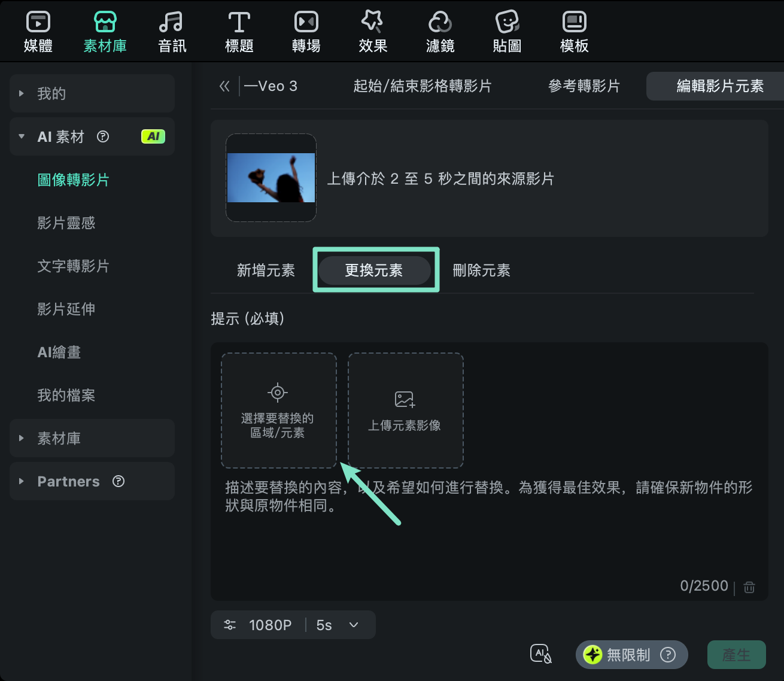Select 文字轉影片 in the sidebar

pos(73,266)
